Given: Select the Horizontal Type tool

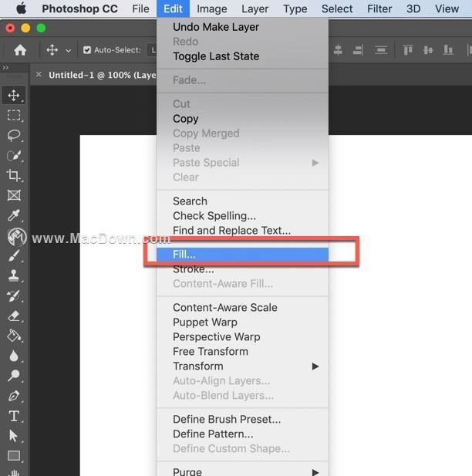Looking at the screenshot, I should coord(14,416).
